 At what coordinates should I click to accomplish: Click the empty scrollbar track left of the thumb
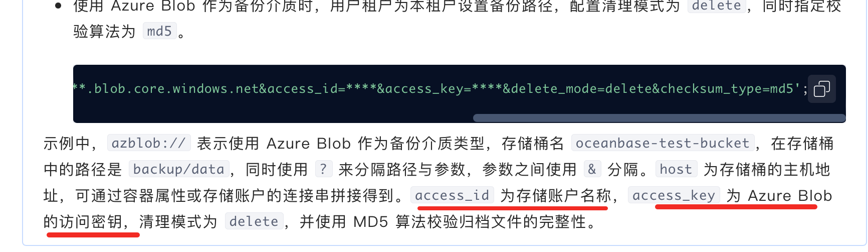click(x=273, y=118)
